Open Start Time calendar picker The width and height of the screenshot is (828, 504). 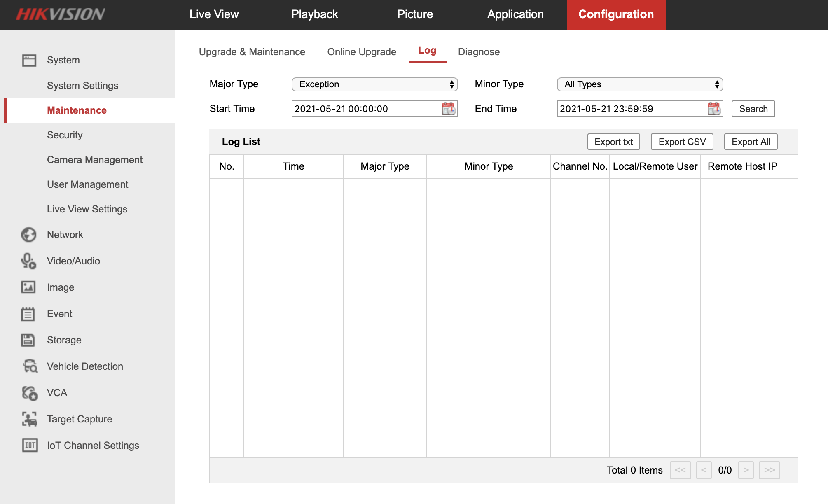[x=449, y=109]
